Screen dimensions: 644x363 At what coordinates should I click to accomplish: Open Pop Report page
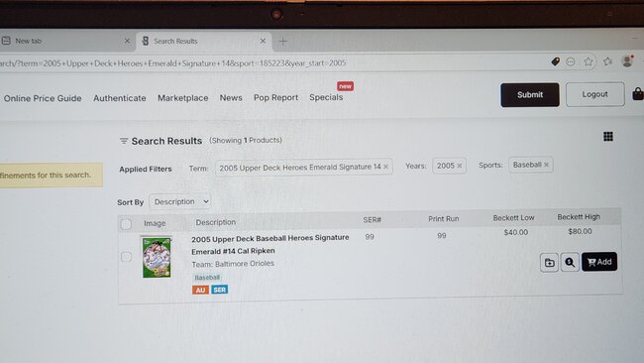[276, 98]
